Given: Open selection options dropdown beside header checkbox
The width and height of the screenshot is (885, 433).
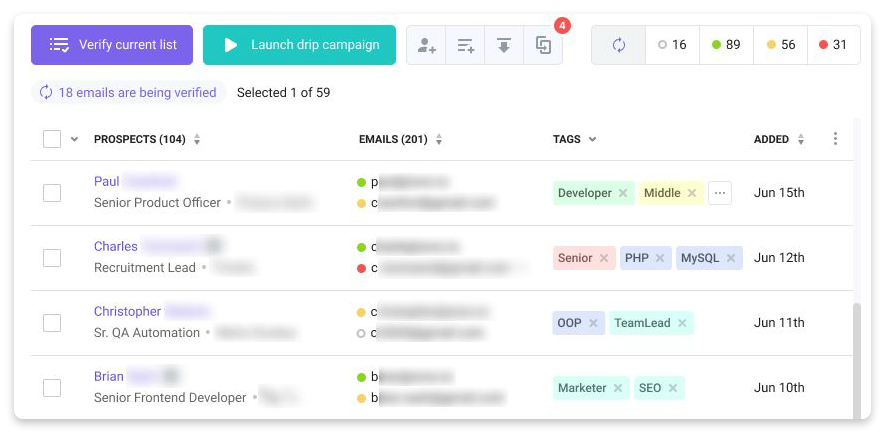Looking at the screenshot, I should [x=75, y=139].
